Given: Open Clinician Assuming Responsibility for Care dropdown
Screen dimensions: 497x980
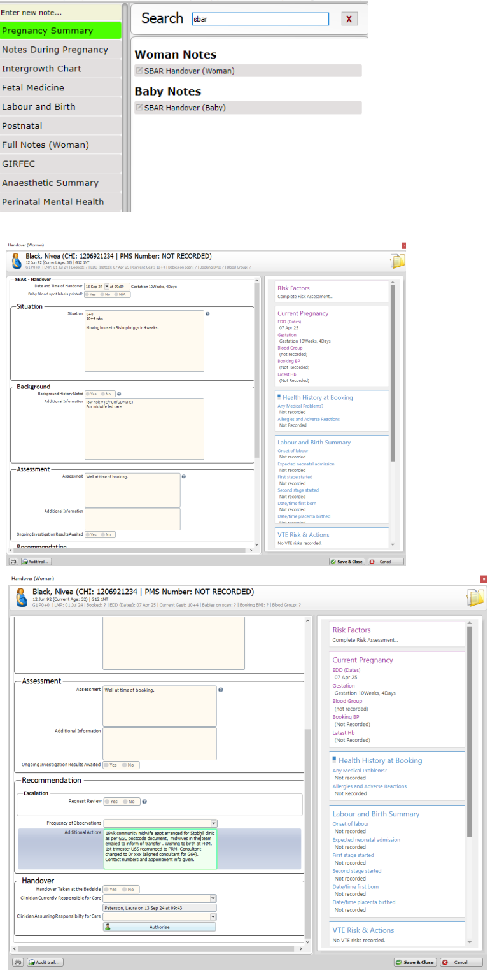Looking at the screenshot, I should pyautogui.click(x=213, y=917).
